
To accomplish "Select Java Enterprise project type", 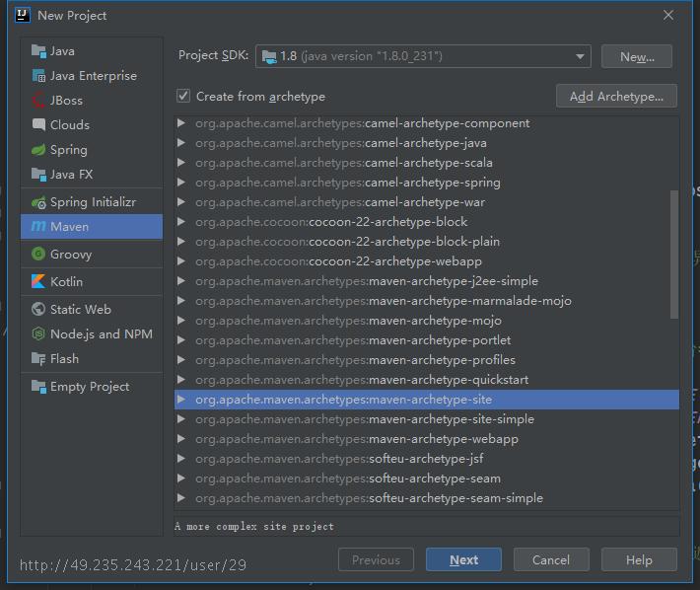I will coord(92,76).
